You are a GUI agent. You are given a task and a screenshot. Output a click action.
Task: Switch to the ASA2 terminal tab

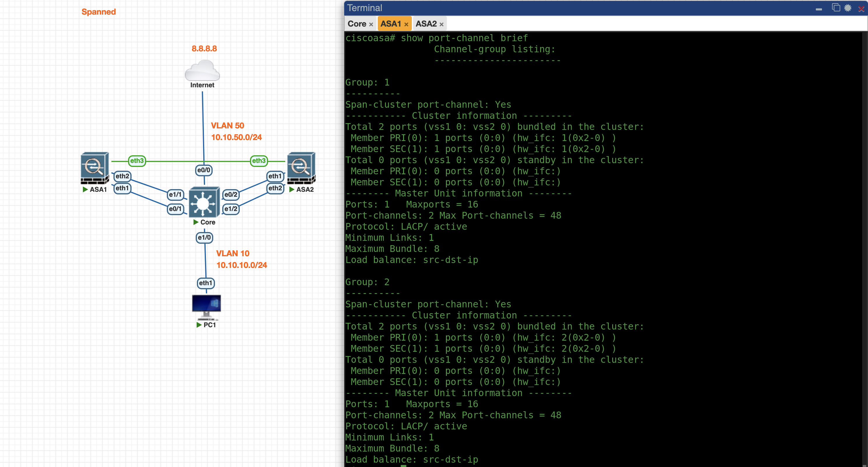426,24
